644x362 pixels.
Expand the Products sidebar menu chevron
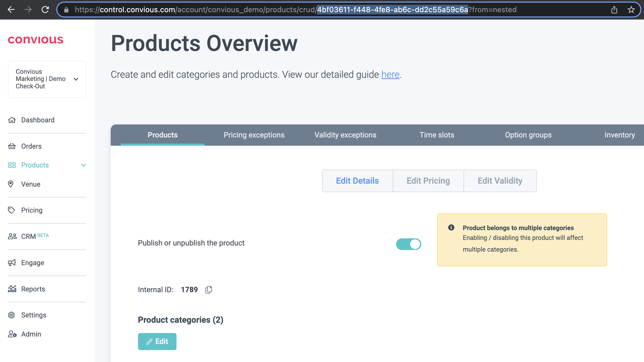[x=84, y=165]
